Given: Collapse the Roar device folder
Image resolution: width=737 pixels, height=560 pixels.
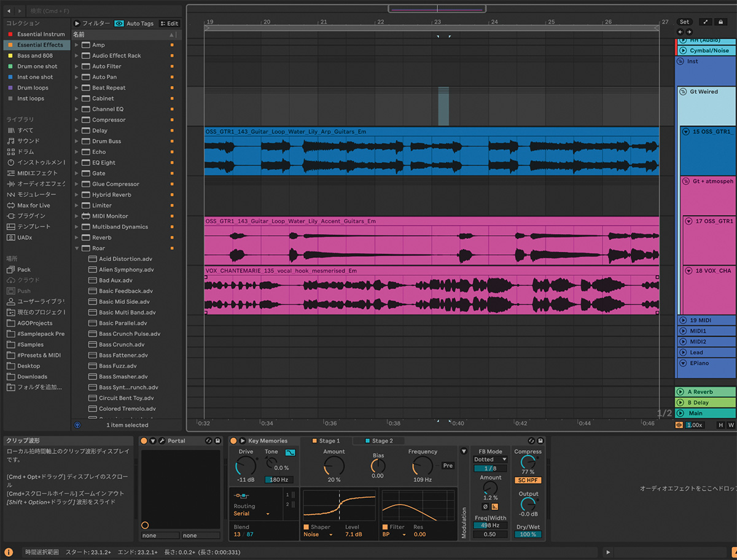Looking at the screenshot, I should pos(77,248).
